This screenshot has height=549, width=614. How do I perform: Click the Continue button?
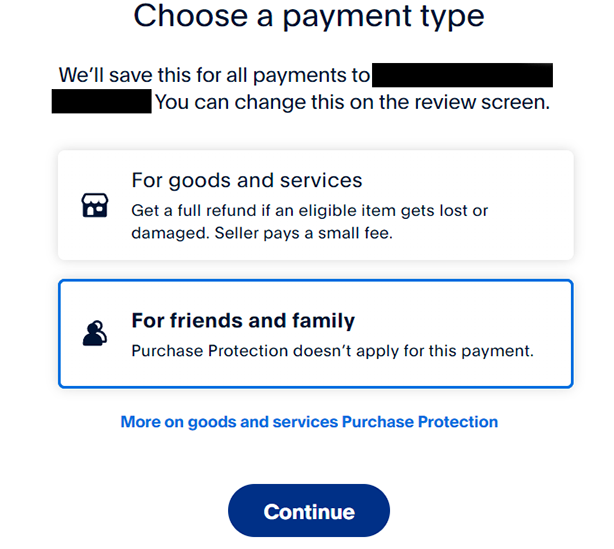click(309, 511)
